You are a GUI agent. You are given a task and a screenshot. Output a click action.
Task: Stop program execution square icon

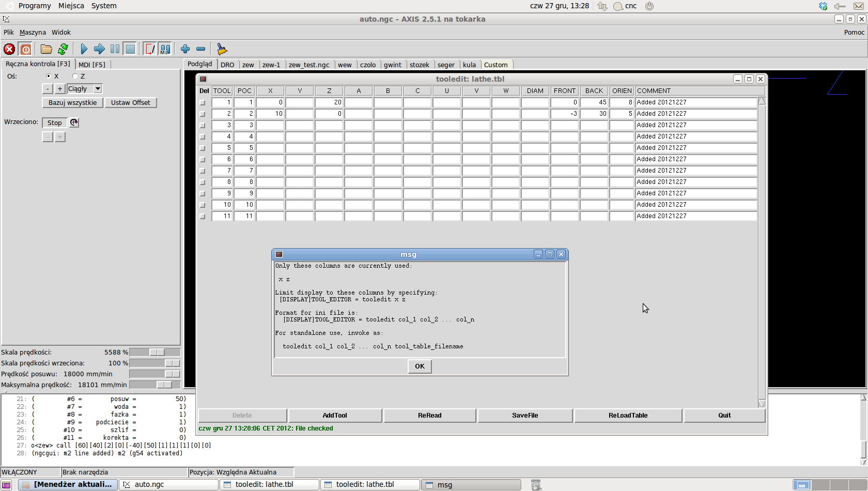[130, 49]
